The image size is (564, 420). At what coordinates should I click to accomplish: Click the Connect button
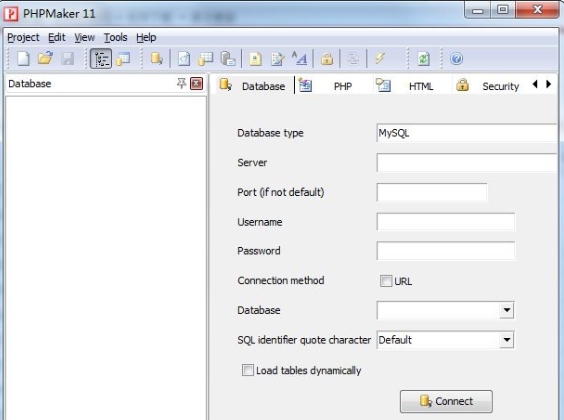pos(446,401)
